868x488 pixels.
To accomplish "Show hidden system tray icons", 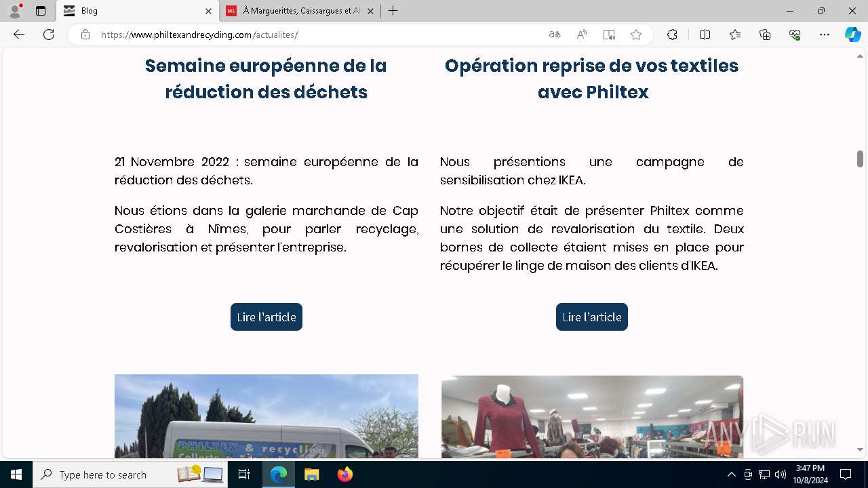I will click(x=731, y=474).
